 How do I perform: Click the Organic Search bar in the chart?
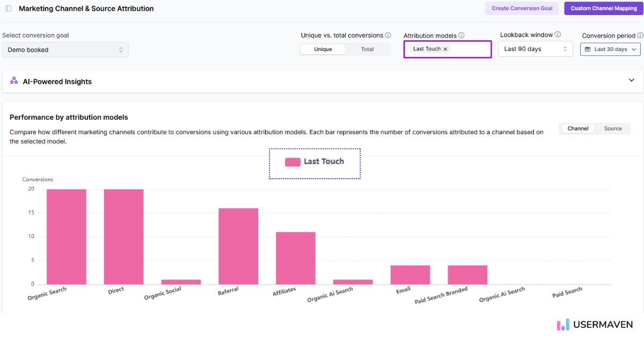[65, 236]
